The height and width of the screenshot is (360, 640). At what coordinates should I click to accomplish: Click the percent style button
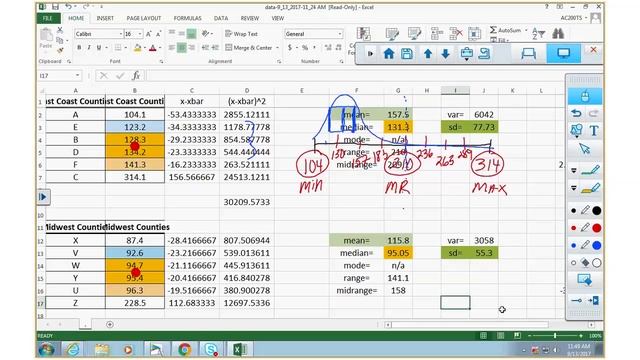point(305,48)
